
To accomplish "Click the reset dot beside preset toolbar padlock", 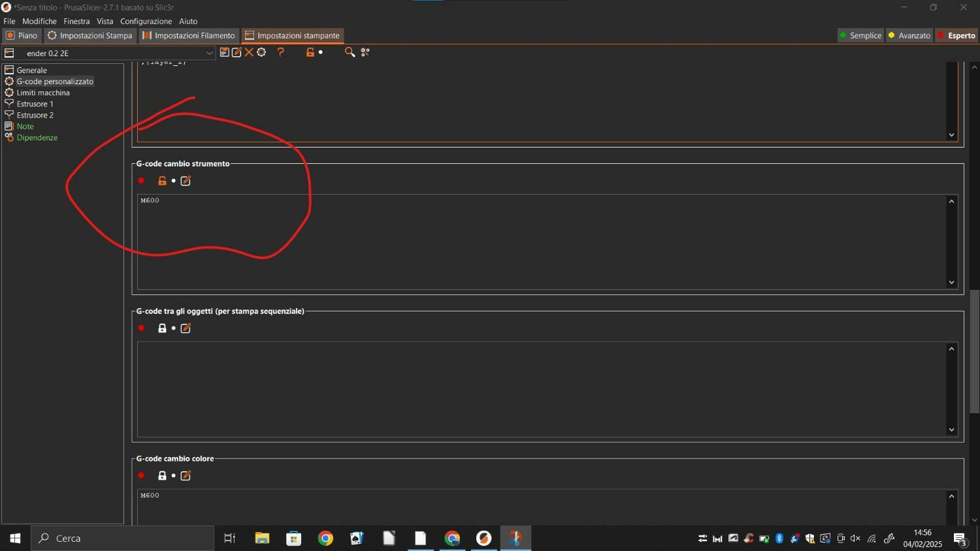I will (321, 52).
